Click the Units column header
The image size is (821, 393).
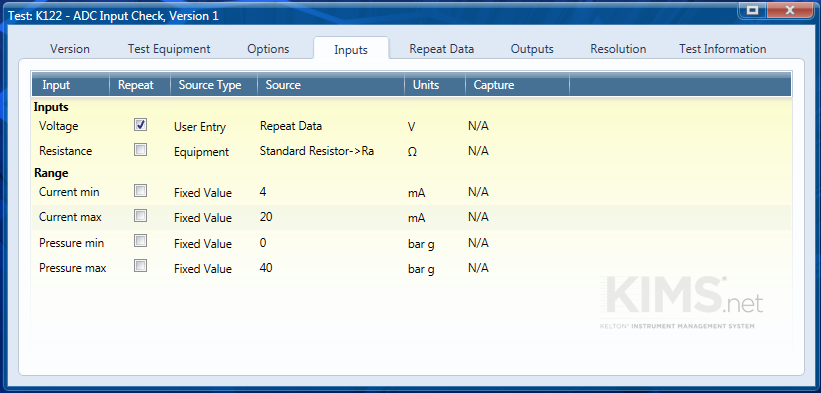pos(435,85)
